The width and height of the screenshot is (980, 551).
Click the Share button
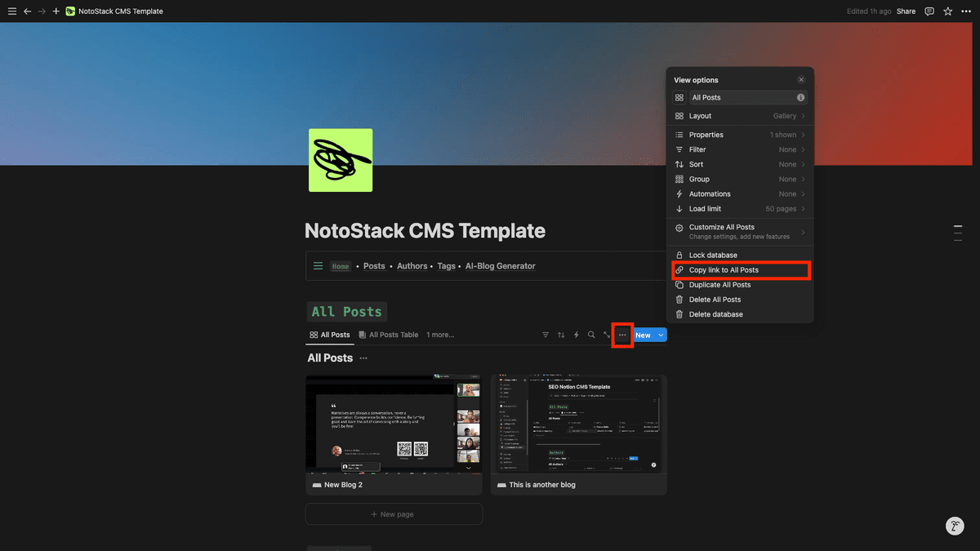pos(906,11)
